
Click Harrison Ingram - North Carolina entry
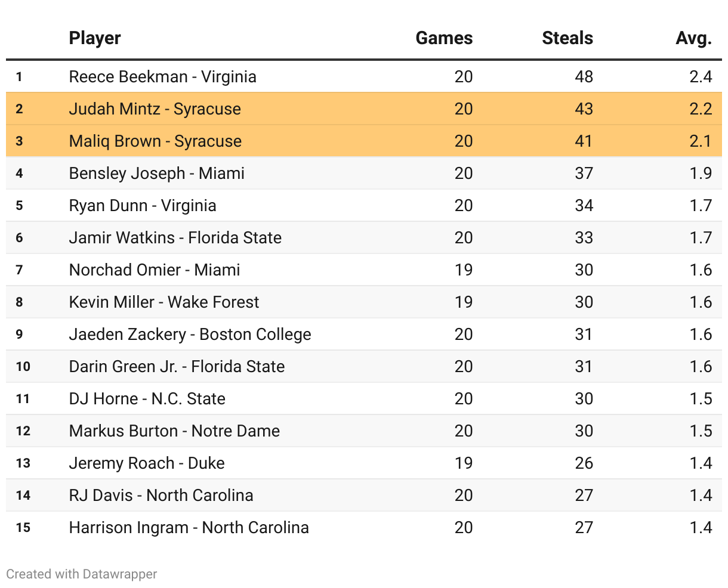point(189,528)
